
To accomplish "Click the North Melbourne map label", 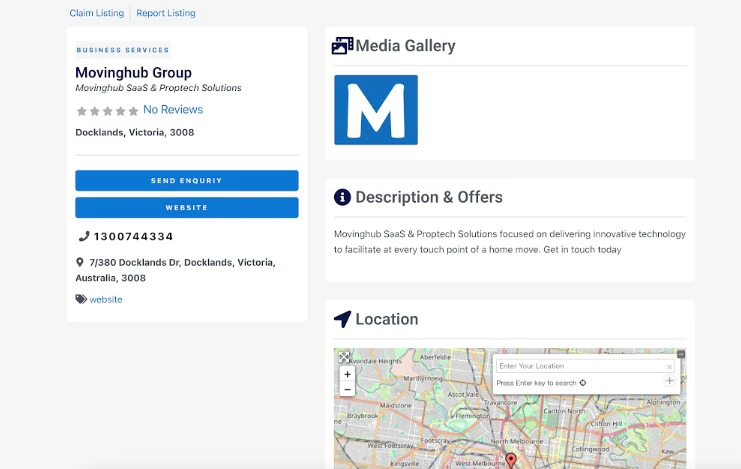I will point(517,441).
